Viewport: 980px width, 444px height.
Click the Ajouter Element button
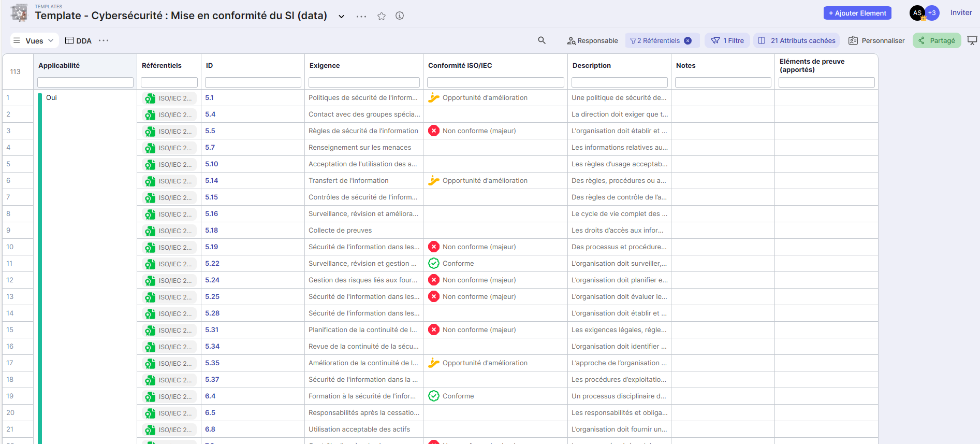(x=857, y=13)
